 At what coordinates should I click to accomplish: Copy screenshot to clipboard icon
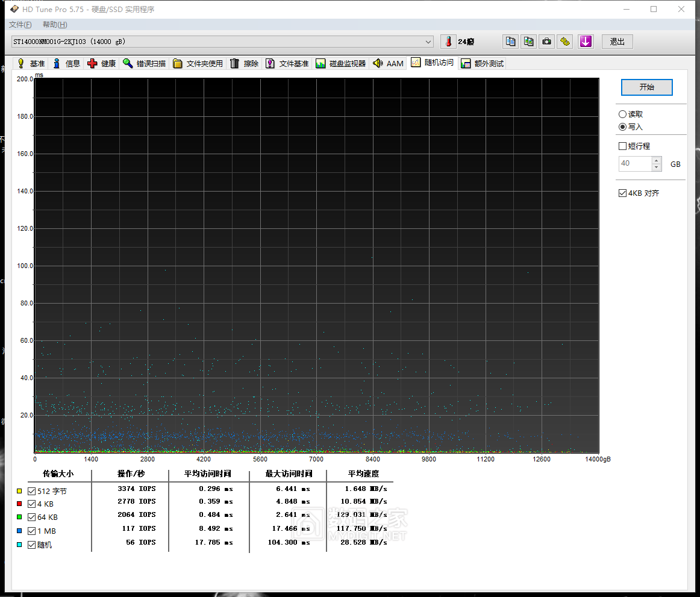point(528,42)
